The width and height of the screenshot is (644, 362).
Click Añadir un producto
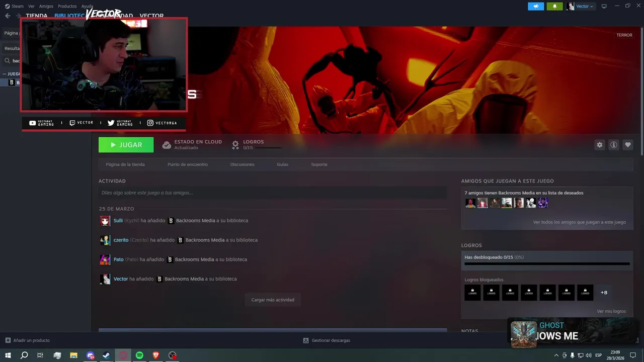31,340
